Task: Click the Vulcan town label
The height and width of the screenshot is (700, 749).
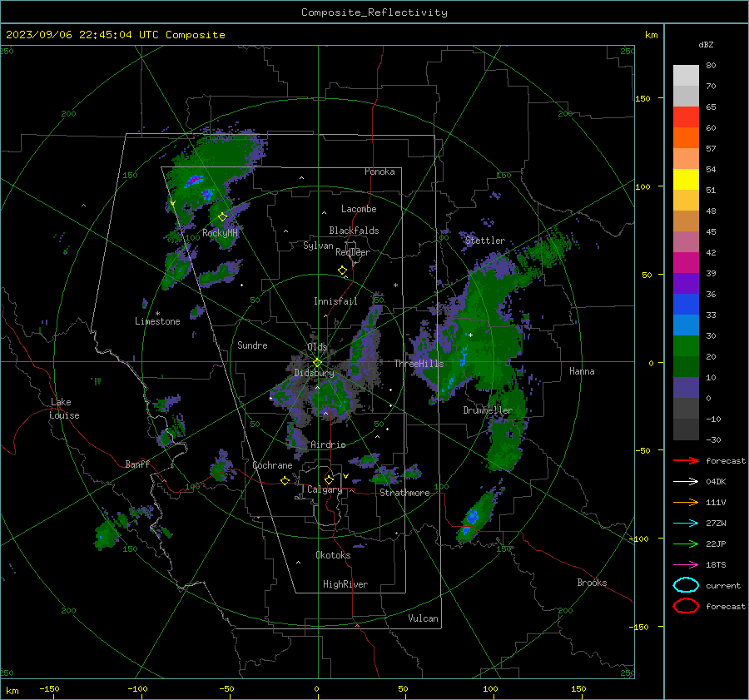Action: click(x=423, y=618)
